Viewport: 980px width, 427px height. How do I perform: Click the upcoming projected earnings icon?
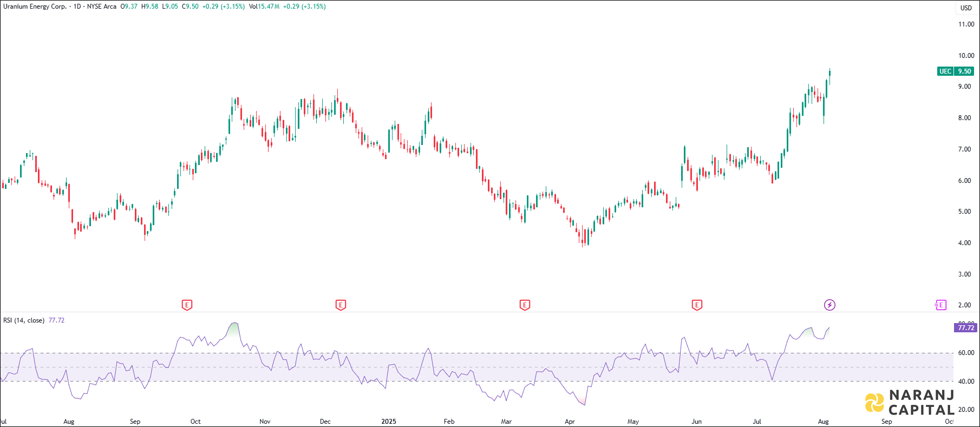click(940, 305)
